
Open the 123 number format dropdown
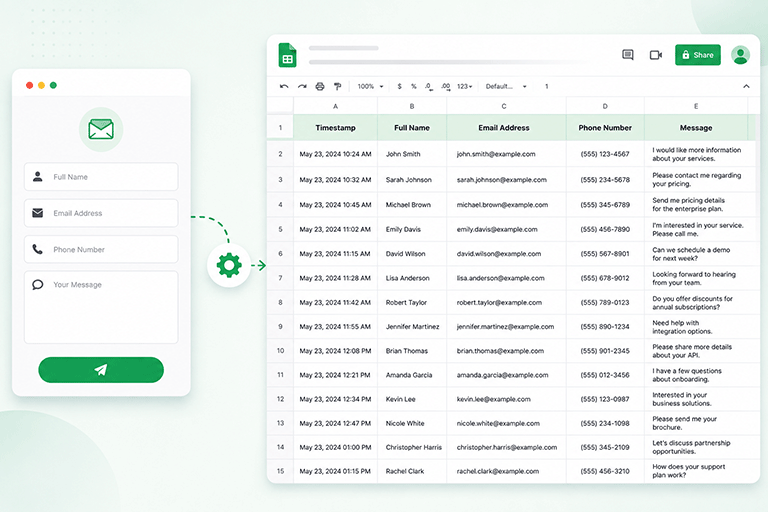tap(465, 86)
